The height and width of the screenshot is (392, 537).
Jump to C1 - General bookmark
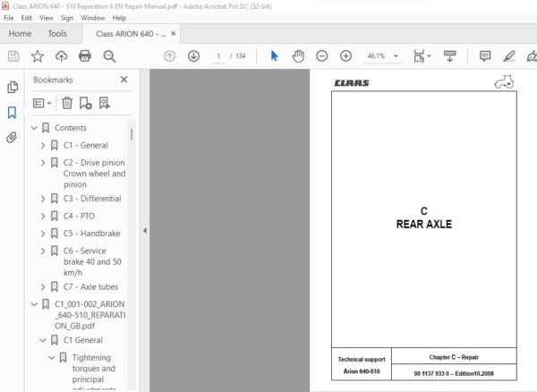click(86, 146)
